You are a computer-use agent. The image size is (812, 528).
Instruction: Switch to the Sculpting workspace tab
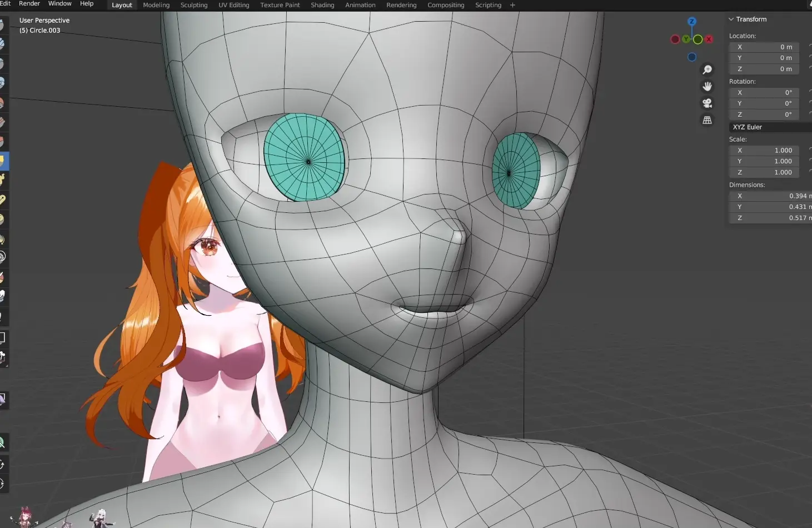coord(194,5)
